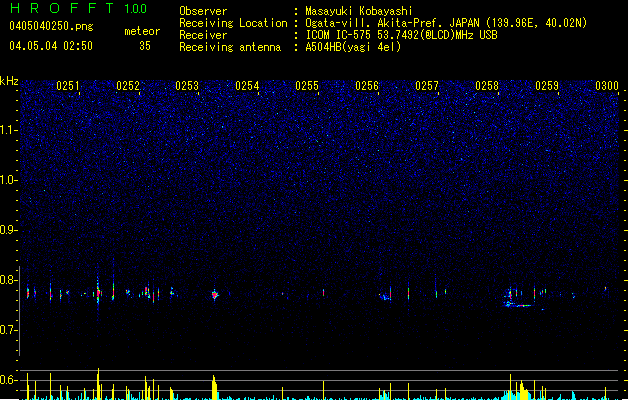Click the Receiving antenna label
The height and width of the screenshot is (400, 629).
click(x=230, y=47)
